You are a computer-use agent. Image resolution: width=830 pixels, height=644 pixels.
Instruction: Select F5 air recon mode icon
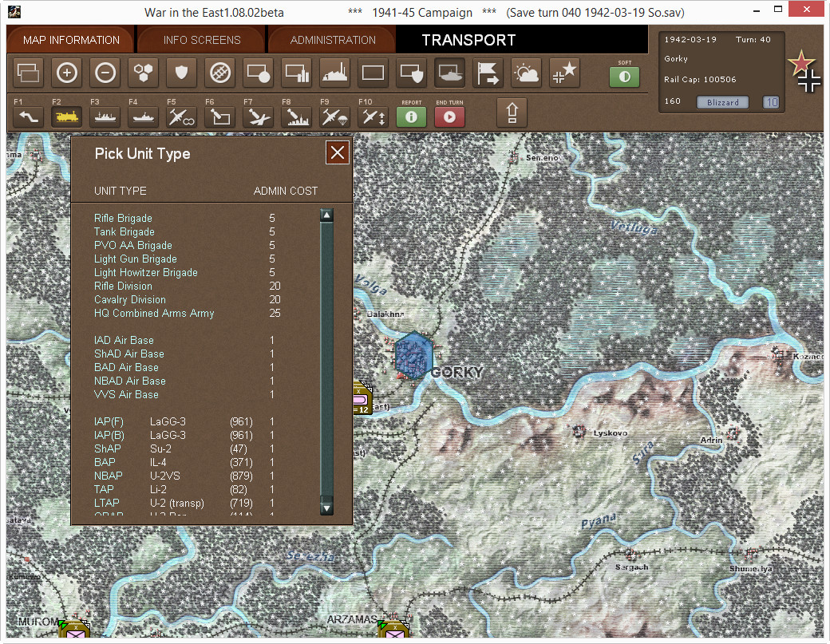coord(182,117)
